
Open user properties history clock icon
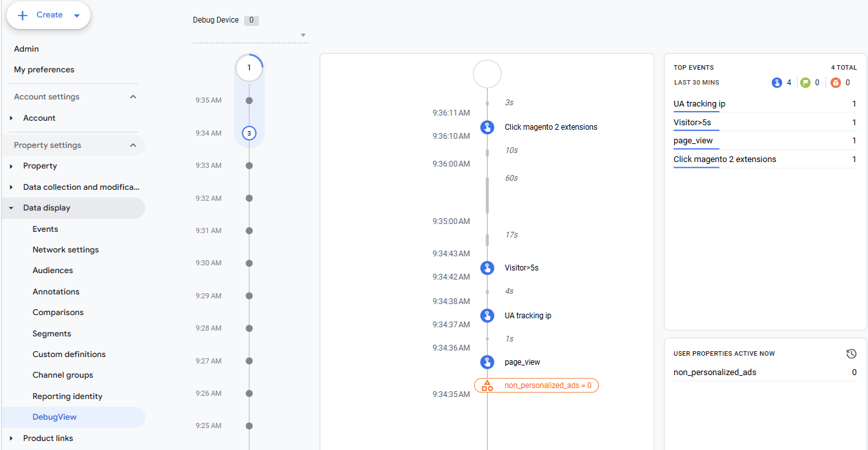(851, 354)
